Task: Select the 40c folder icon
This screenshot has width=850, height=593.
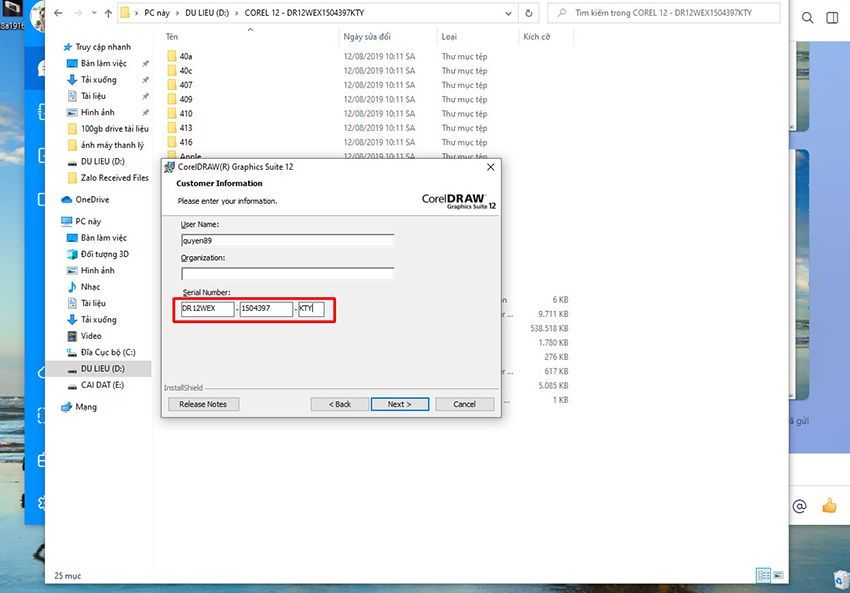Action: (172, 70)
